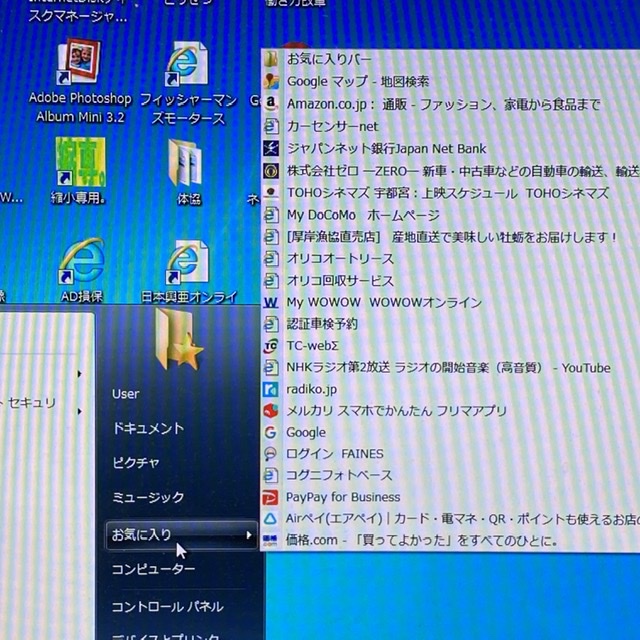This screenshot has width=640, height=640.
Task: Open the 日本興亜オンライン desktop shortcut
Action: point(187,262)
